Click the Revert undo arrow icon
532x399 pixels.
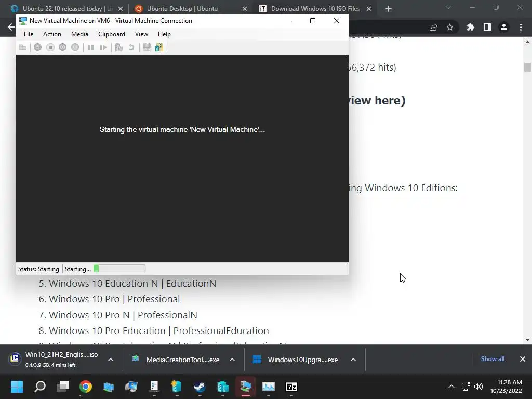tap(131, 47)
